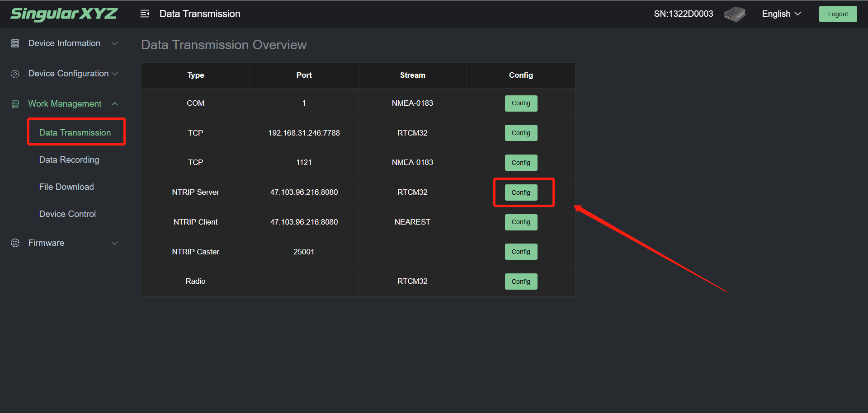The image size is (868, 413).
Task: Select Data Transmission in the sidebar
Action: coord(75,133)
